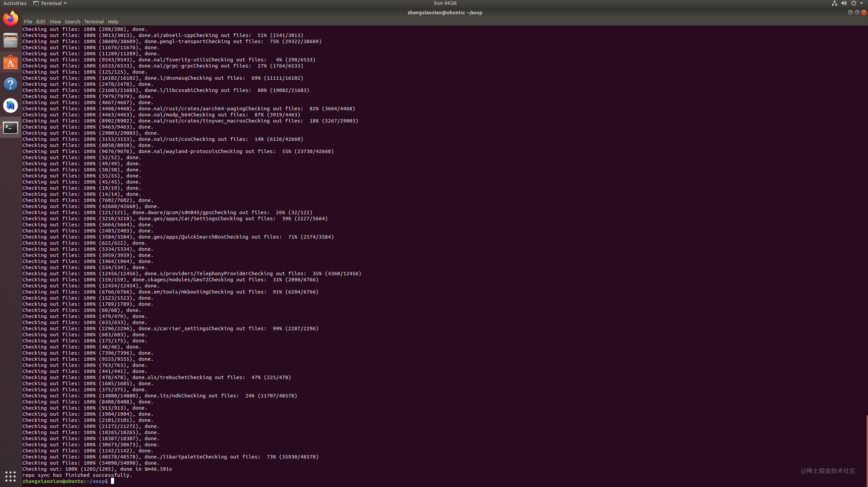Viewport: 868px width, 487px height.
Task: Open the Help question-mark icon in dock
Action: coord(10,84)
